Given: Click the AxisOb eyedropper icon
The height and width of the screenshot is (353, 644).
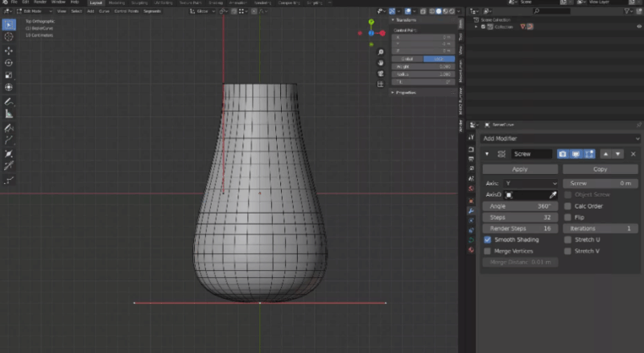Looking at the screenshot, I should [553, 194].
